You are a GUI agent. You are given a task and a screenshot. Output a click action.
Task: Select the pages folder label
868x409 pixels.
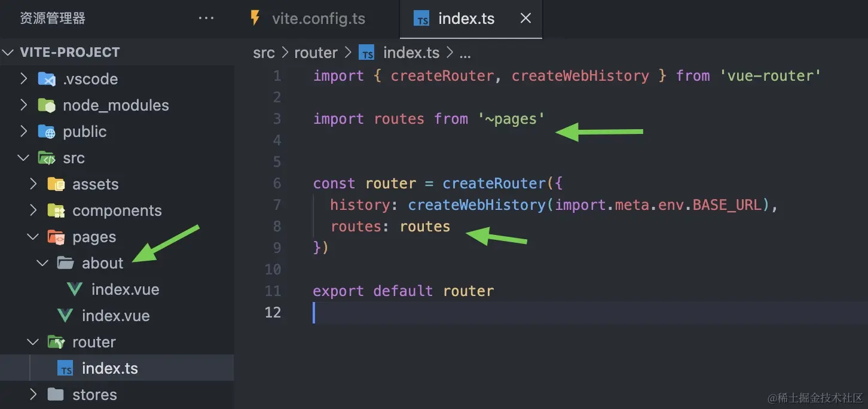[x=94, y=237]
